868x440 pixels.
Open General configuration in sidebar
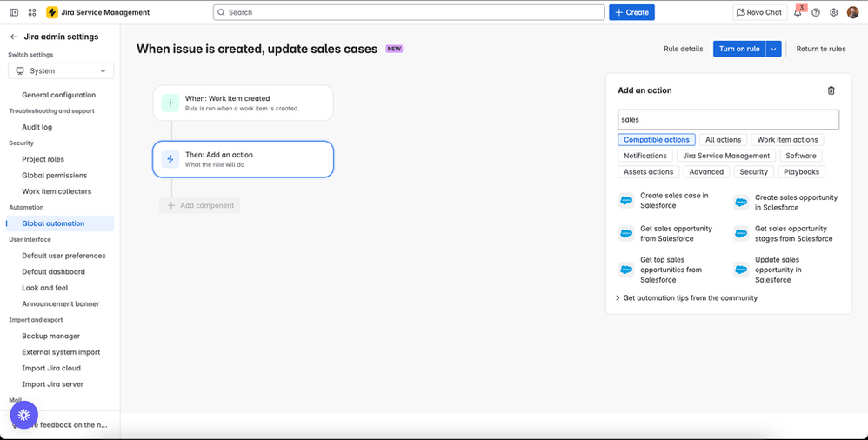click(58, 95)
